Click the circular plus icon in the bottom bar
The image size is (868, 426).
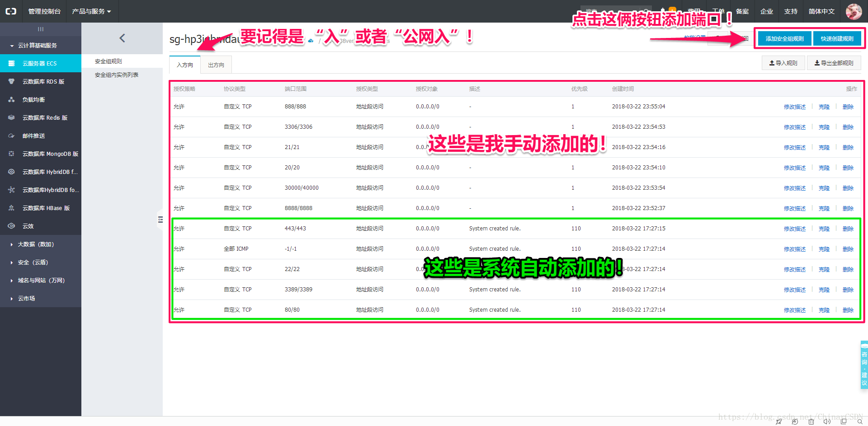pos(795,421)
